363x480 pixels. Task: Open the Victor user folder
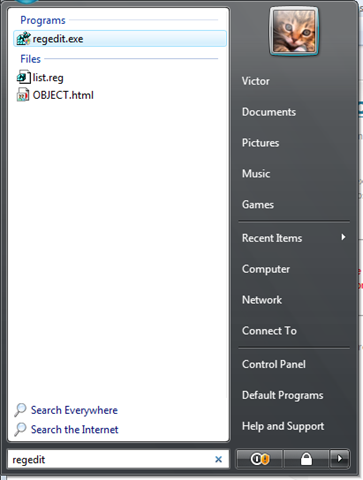point(256,81)
